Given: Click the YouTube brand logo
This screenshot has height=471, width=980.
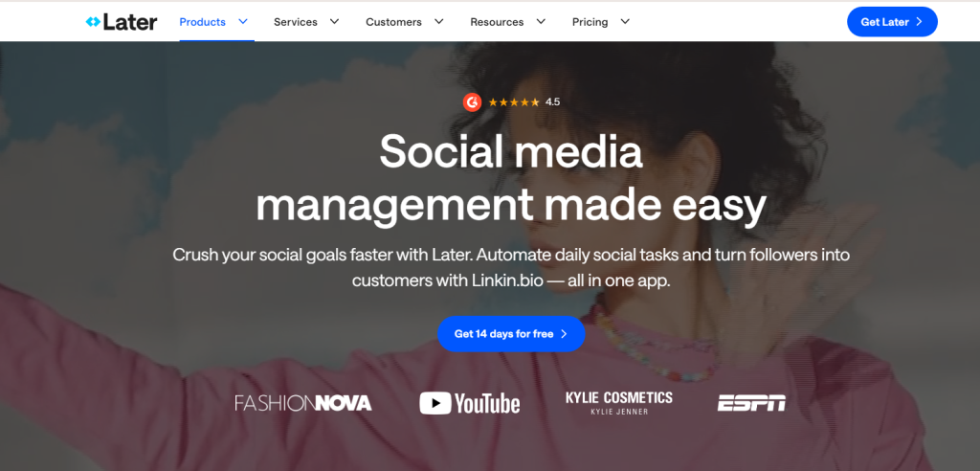Looking at the screenshot, I should coord(470,403).
